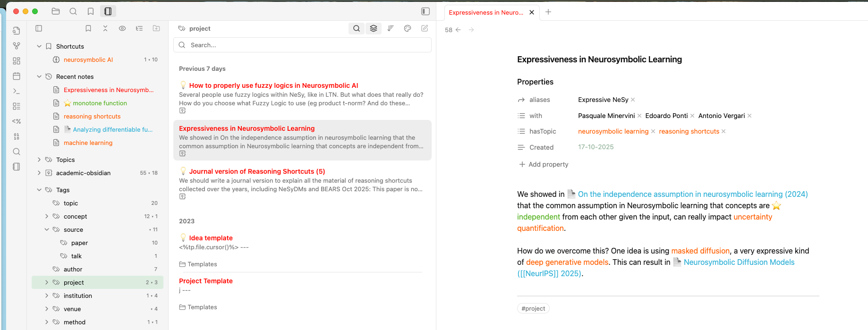Expand the project tag chevron
The width and height of the screenshot is (868, 330).
[x=46, y=282]
